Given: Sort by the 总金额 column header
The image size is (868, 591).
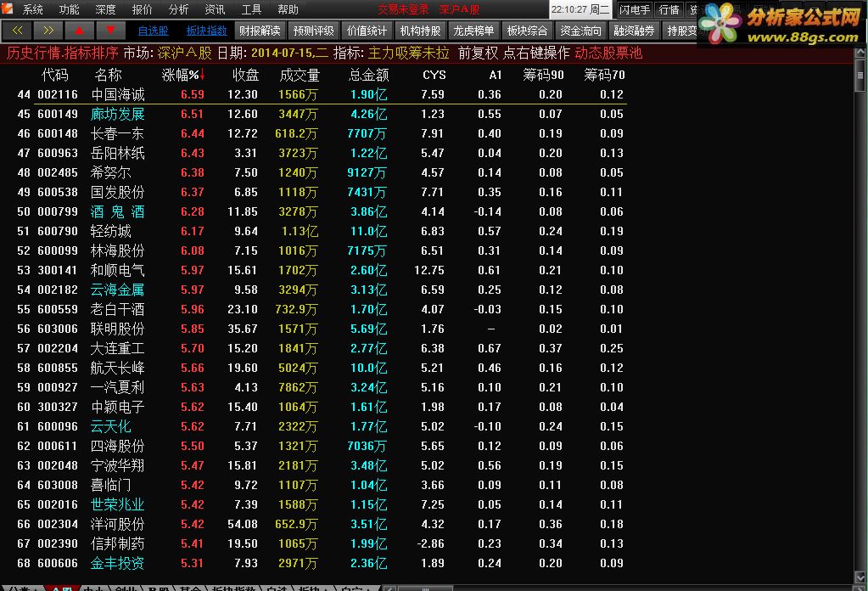Looking at the screenshot, I should [369, 75].
